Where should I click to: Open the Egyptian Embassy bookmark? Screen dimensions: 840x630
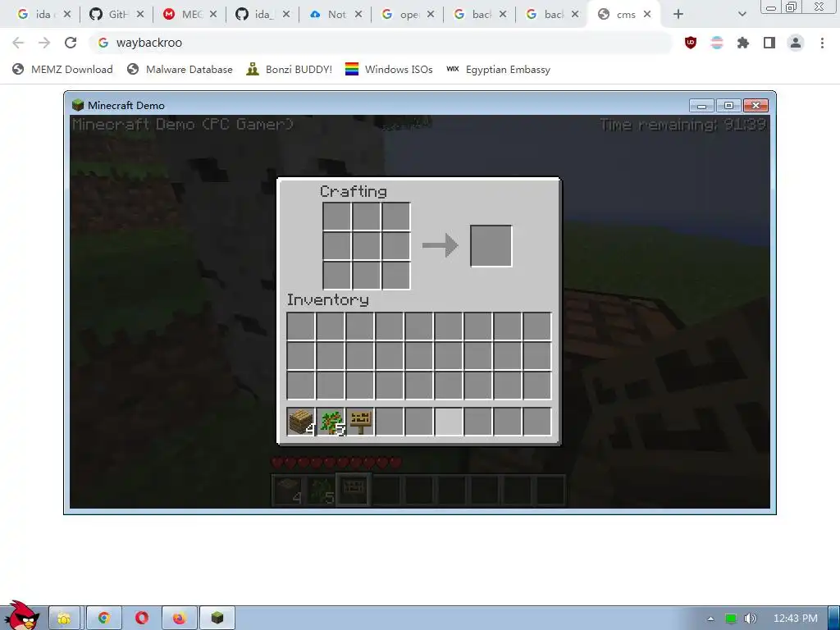pyautogui.click(x=498, y=70)
